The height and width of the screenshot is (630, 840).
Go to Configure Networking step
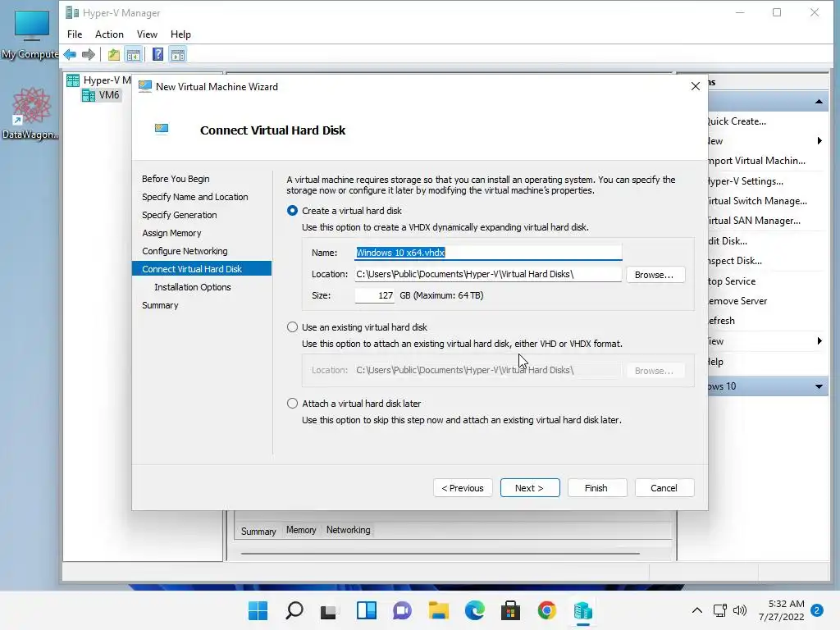[x=185, y=251]
